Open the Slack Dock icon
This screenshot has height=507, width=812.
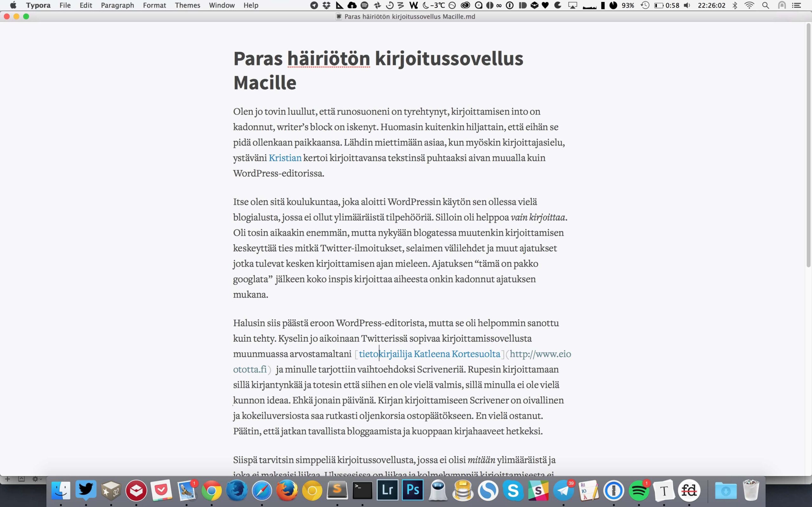pos(538,491)
